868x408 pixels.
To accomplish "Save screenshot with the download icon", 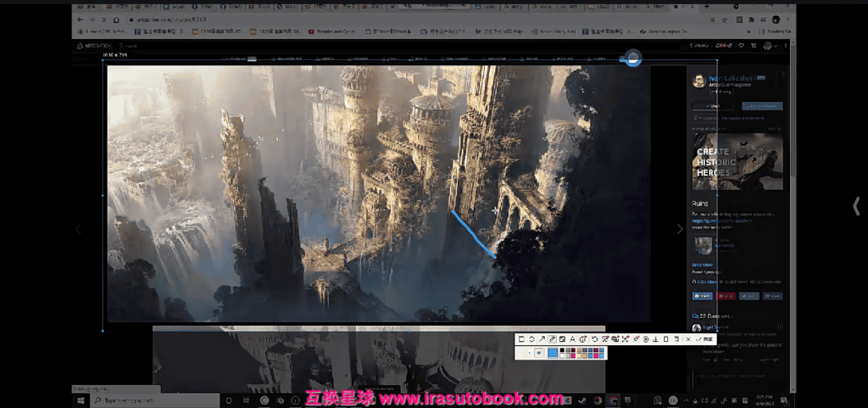I will 655,338.
